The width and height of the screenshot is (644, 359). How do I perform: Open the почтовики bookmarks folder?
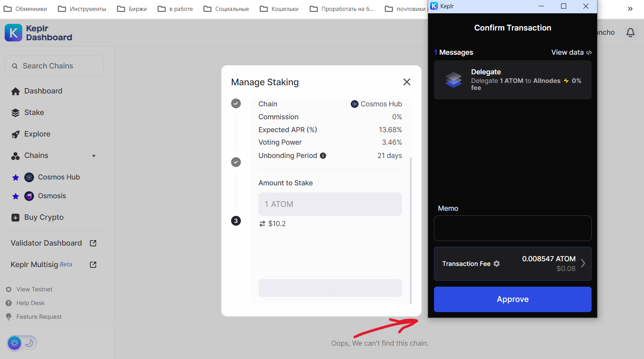click(x=405, y=9)
